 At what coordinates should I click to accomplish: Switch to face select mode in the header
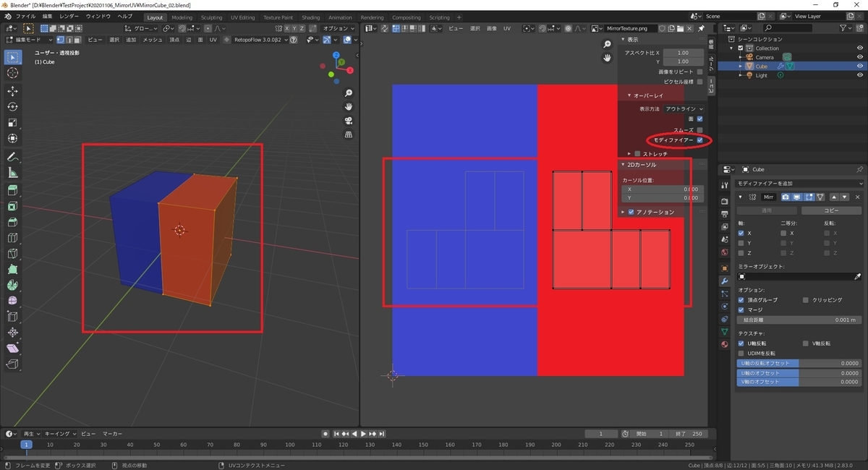click(x=77, y=40)
